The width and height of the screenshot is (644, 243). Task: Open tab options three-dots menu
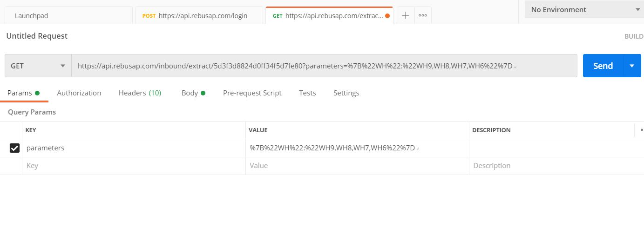pyautogui.click(x=423, y=15)
